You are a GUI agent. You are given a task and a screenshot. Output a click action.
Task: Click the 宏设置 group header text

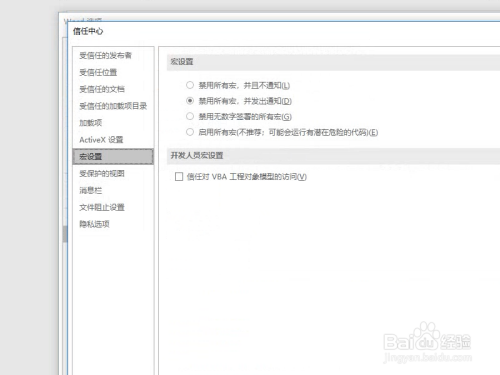[x=182, y=62]
